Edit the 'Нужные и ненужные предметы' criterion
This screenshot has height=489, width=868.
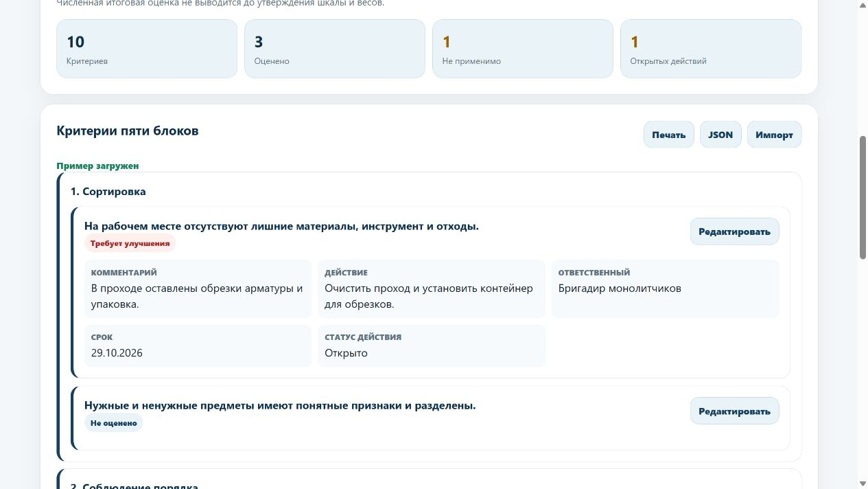pos(734,411)
